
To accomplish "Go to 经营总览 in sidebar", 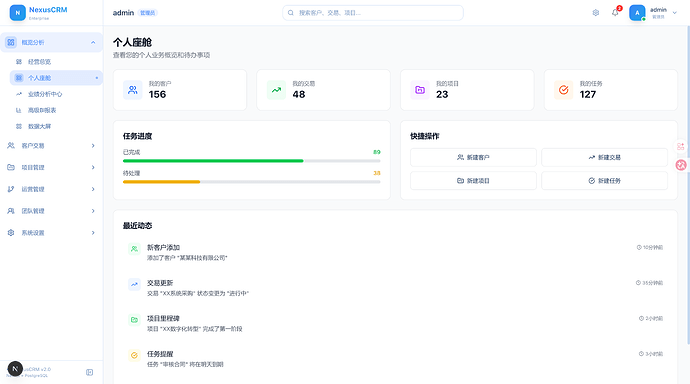I will tap(56, 62).
